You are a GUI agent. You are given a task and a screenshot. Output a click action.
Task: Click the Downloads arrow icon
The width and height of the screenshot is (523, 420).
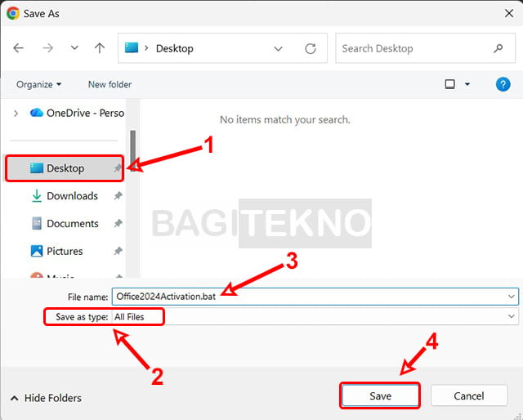click(x=37, y=196)
